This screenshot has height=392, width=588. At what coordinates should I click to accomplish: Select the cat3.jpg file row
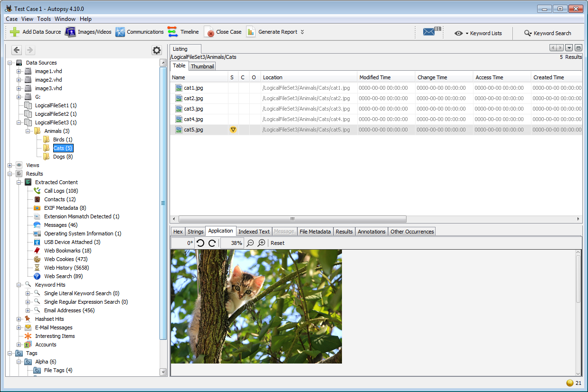(193, 109)
